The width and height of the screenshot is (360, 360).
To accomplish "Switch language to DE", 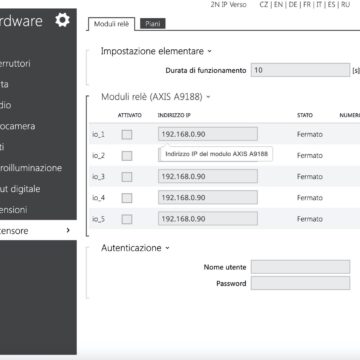I will 293,5.
